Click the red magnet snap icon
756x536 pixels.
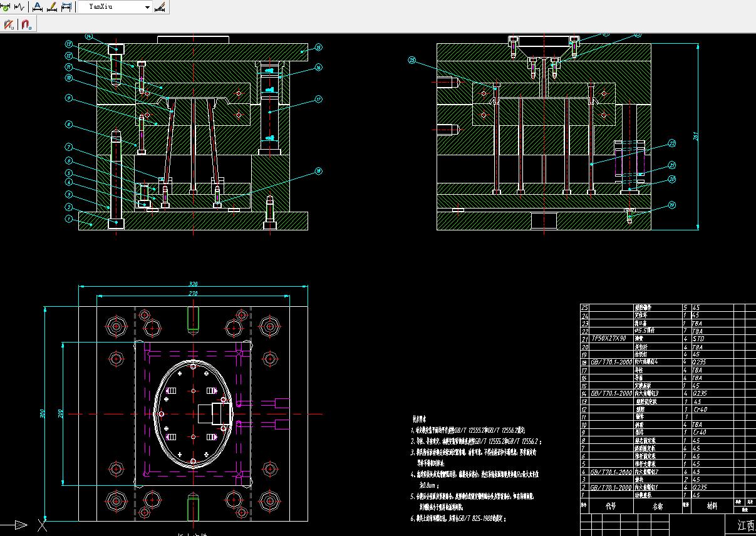[26, 24]
